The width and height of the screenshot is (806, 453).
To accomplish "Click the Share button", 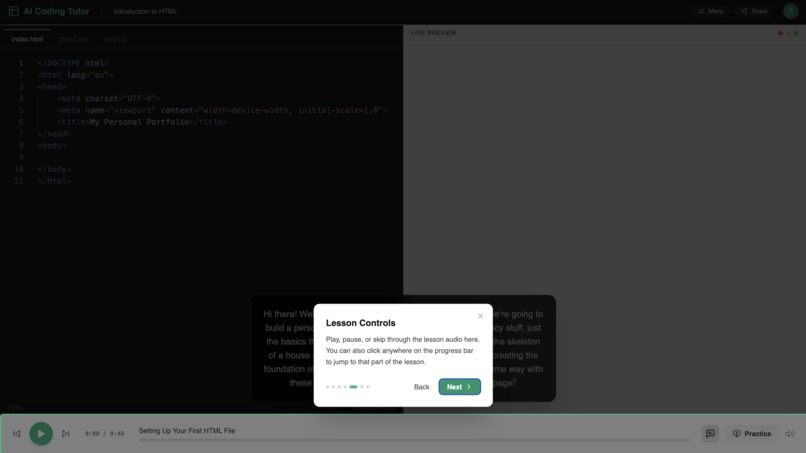I will (x=754, y=11).
